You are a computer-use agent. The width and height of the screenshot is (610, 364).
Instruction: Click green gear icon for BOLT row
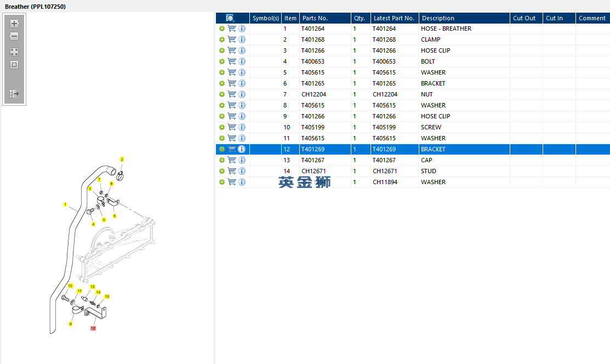click(x=222, y=61)
